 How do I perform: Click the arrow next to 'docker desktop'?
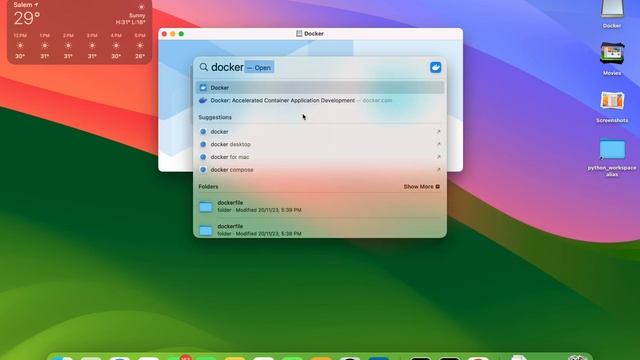click(x=438, y=144)
